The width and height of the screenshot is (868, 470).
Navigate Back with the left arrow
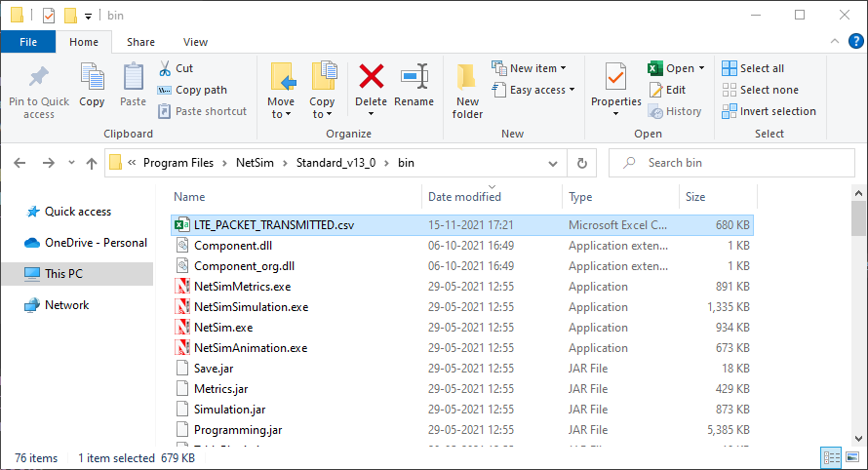pyautogui.click(x=20, y=163)
